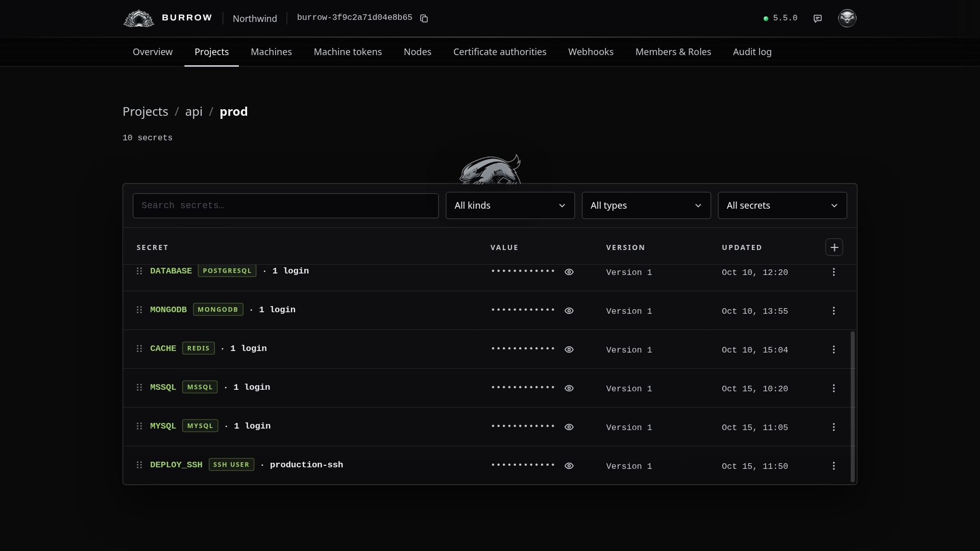
Task: Reveal the MONGODB secret value
Action: coord(569,311)
